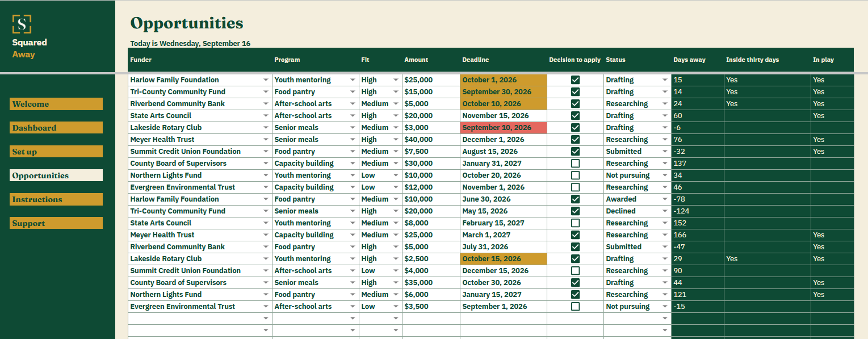Open the Status dropdown on the October 20, 2026 row

click(x=665, y=175)
